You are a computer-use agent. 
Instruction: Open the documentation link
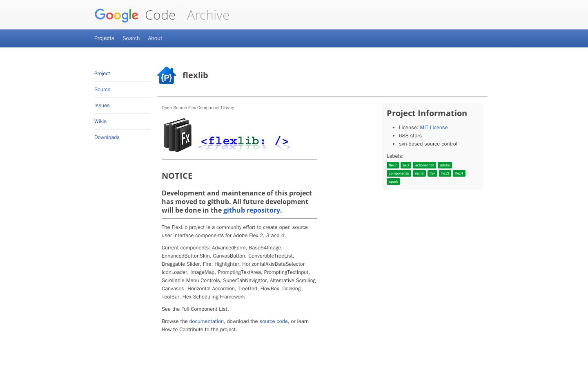pos(206,321)
